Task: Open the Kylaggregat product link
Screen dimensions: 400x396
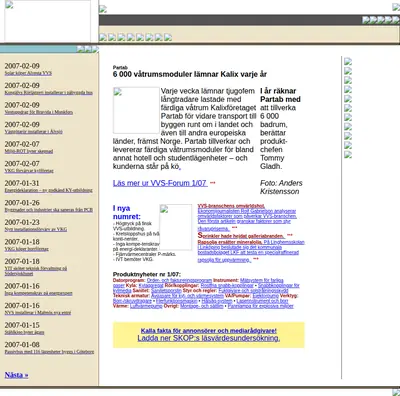Action: tap(151, 286)
